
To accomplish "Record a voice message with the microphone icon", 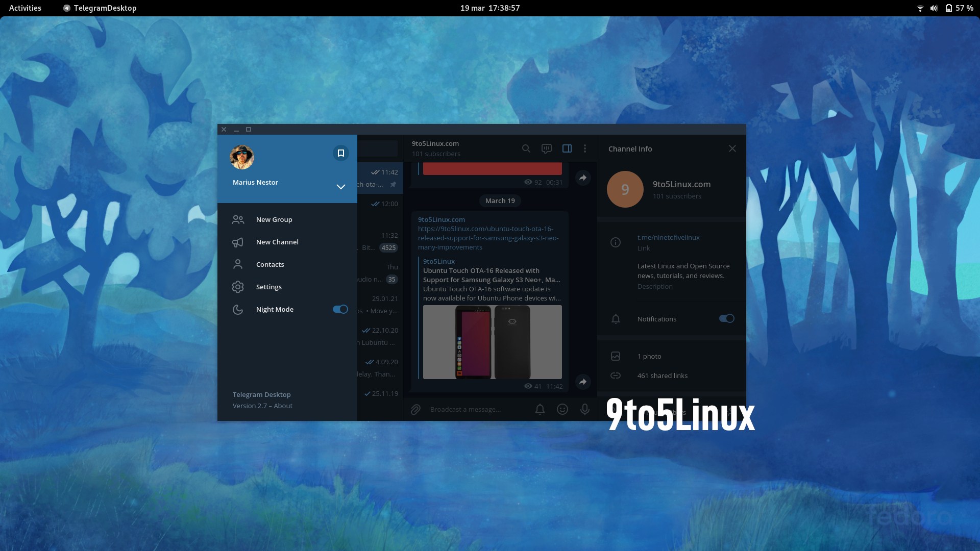I will pos(584,409).
